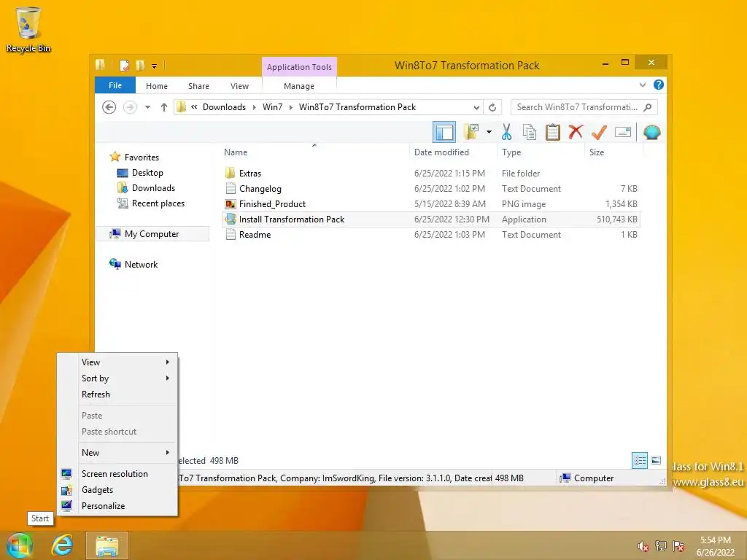
Task: Click the Paste clipboard icon
Action: pyautogui.click(x=553, y=133)
